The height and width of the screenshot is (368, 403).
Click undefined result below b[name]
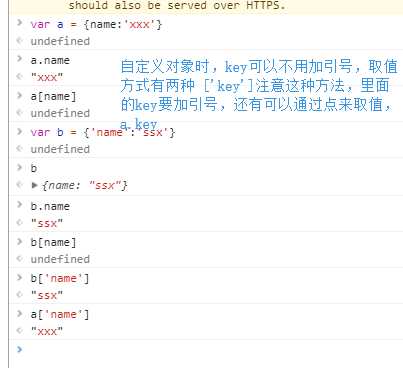click(x=60, y=259)
